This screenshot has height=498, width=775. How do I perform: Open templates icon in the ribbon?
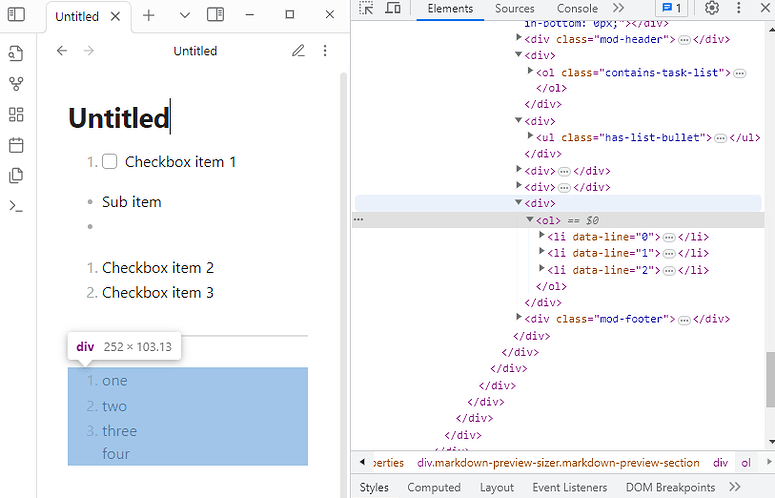coord(16,175)
